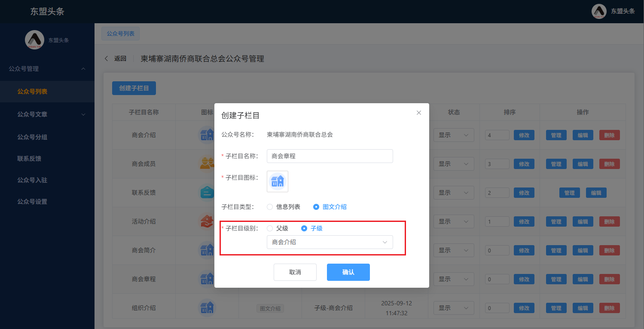Open 显示 status dropdown for 商会章程 row
Viewport: 644px width, 329px height.
454,279
